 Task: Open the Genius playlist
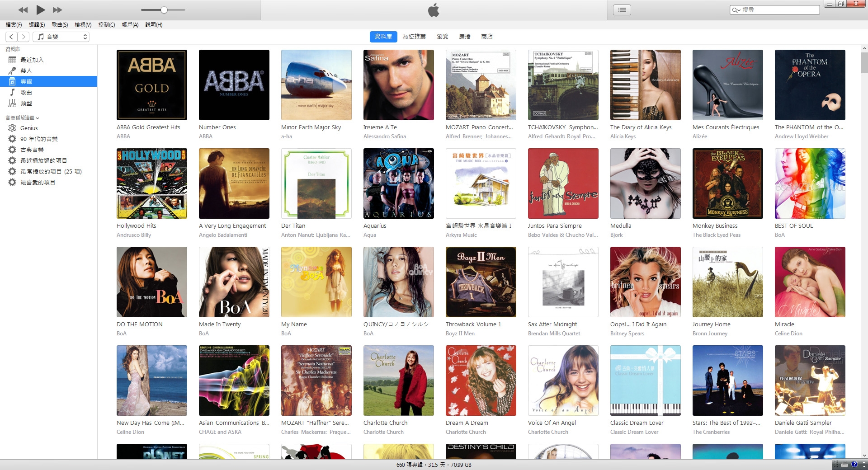[x=48, y=128]
